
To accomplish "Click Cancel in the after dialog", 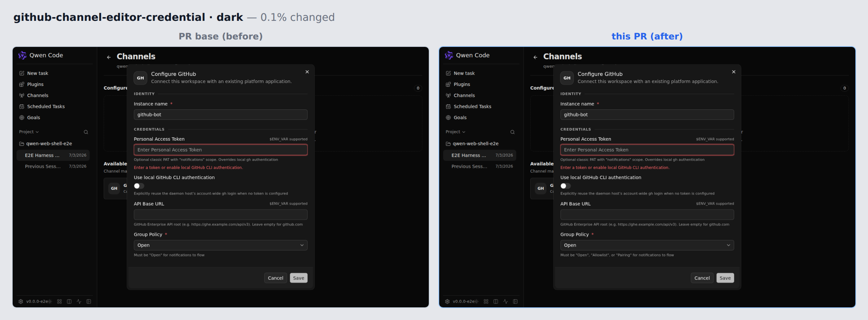I will 702,278.
